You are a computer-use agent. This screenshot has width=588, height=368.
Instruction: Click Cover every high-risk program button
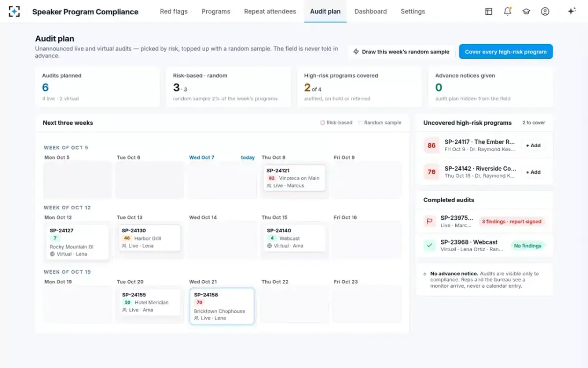pos(506,52)
